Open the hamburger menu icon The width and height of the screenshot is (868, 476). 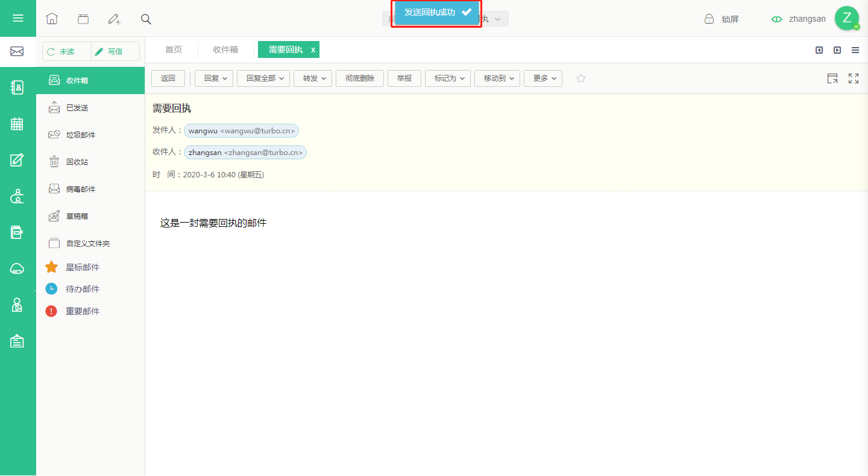pyautogui.click(x=18, y=18)
